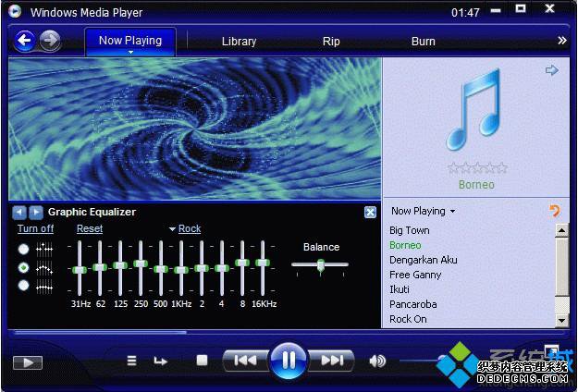The image size is (578, 392).
Task: Select Pancaroba in the playlist
Action: (412, 304)
